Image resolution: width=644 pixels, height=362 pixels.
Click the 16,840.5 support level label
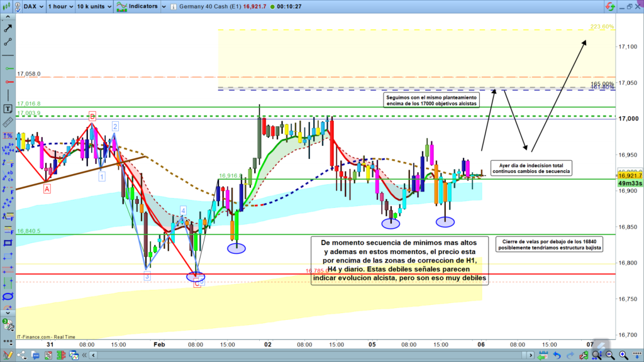[x=29, y=231]
